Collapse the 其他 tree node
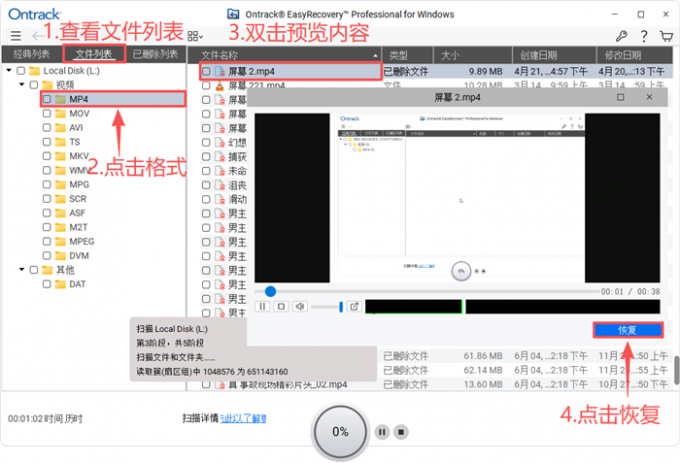 [22, 270]
